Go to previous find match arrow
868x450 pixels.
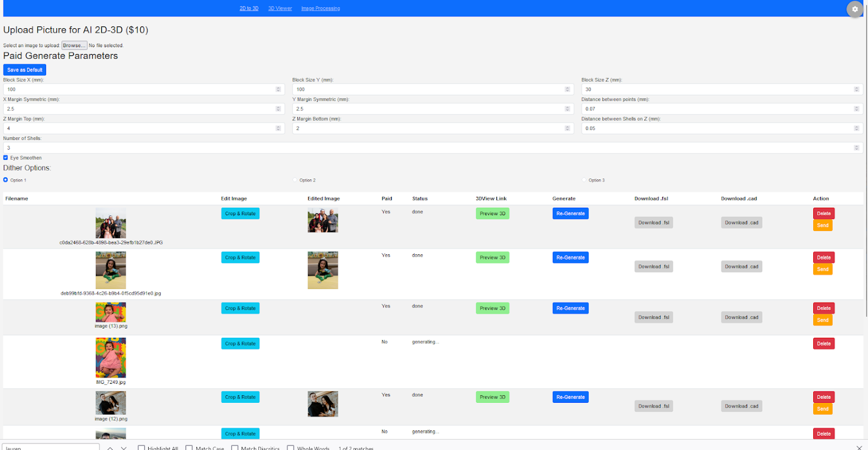pos(110,448)
